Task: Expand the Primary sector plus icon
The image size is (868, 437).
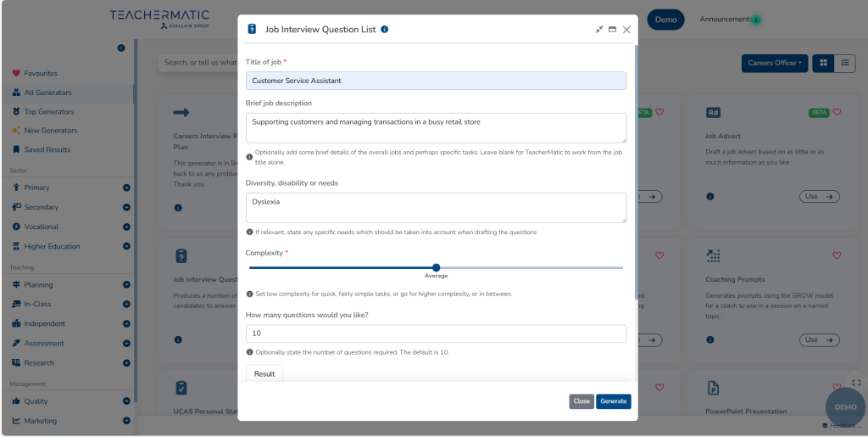Action: coord(126,188)
